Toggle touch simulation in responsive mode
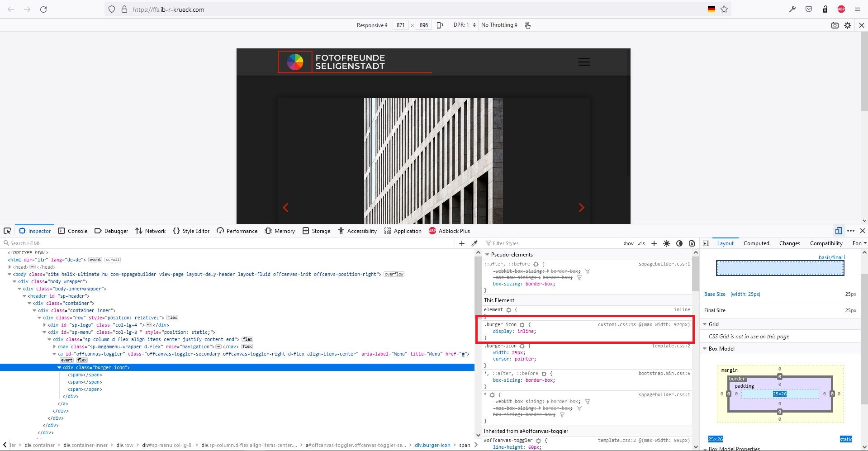The height and width of the screenshot is (451, 868). pos(527,25)
